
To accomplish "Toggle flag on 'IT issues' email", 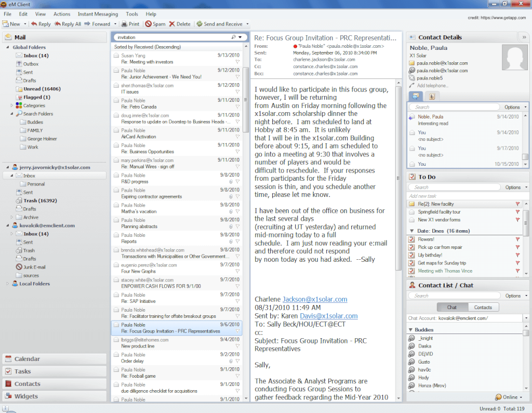I will 237,91.
